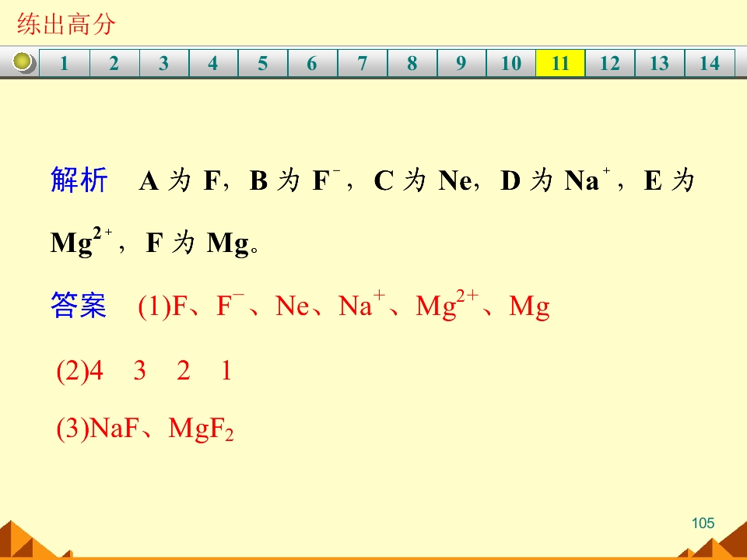Select the highlighted tab 11
The width and height of the screenshot is (747, 560).
pyautogui.click(x=560, y=63)
